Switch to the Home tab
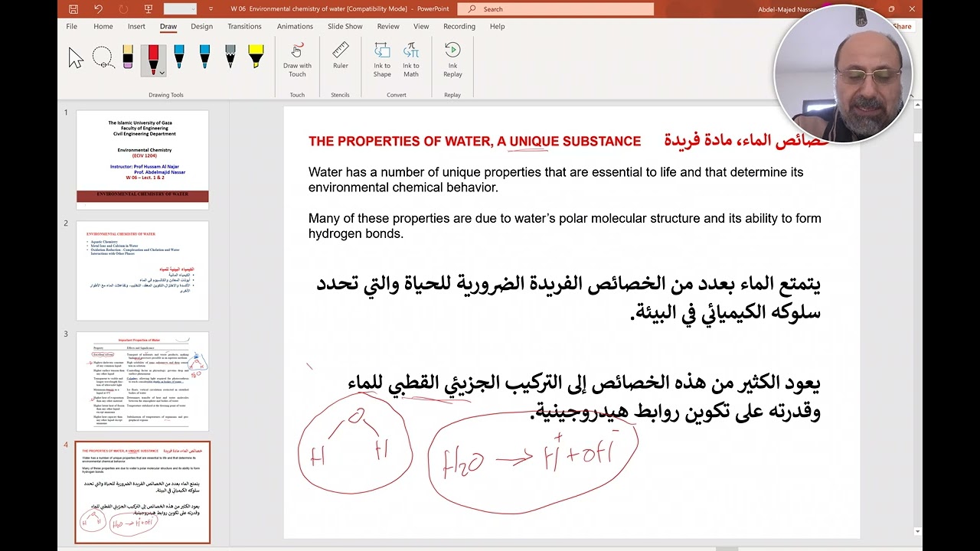Screen dimensions: 980x551 [103, 26]
